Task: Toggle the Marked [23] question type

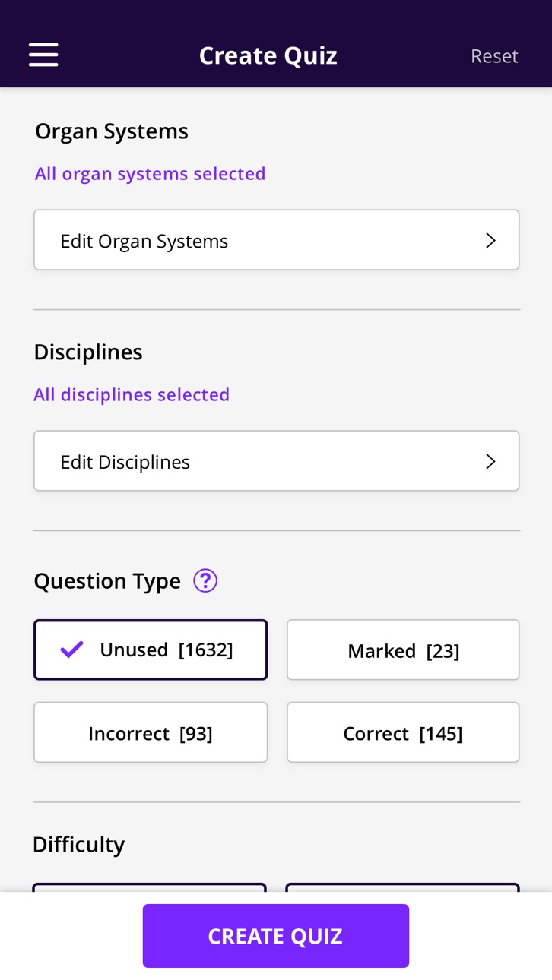Action: [403, 650]
